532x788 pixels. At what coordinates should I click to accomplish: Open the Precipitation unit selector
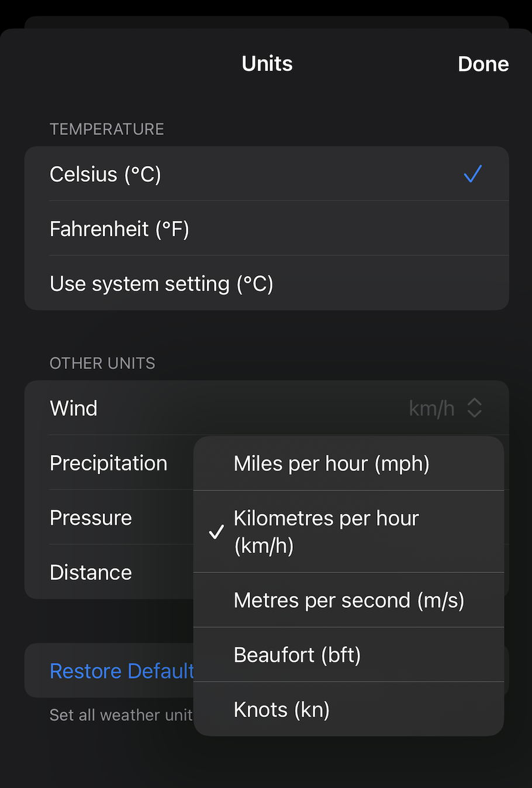coord(109,463)
